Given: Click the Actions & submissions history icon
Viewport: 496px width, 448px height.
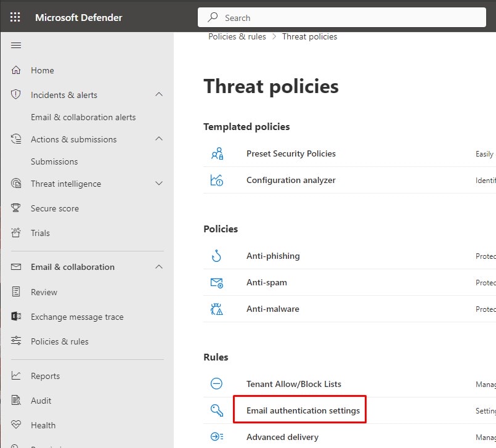Looking at the screenshot, I should (16, 139).
